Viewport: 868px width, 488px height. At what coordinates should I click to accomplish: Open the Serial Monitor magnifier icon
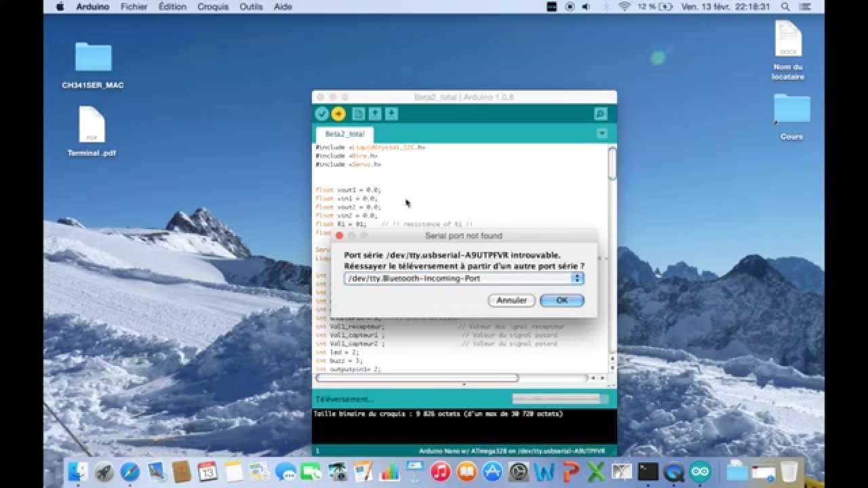[600, 114]
